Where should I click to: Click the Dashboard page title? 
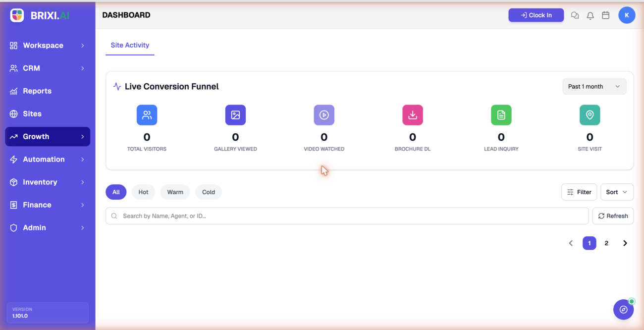[x=126, y=15]
